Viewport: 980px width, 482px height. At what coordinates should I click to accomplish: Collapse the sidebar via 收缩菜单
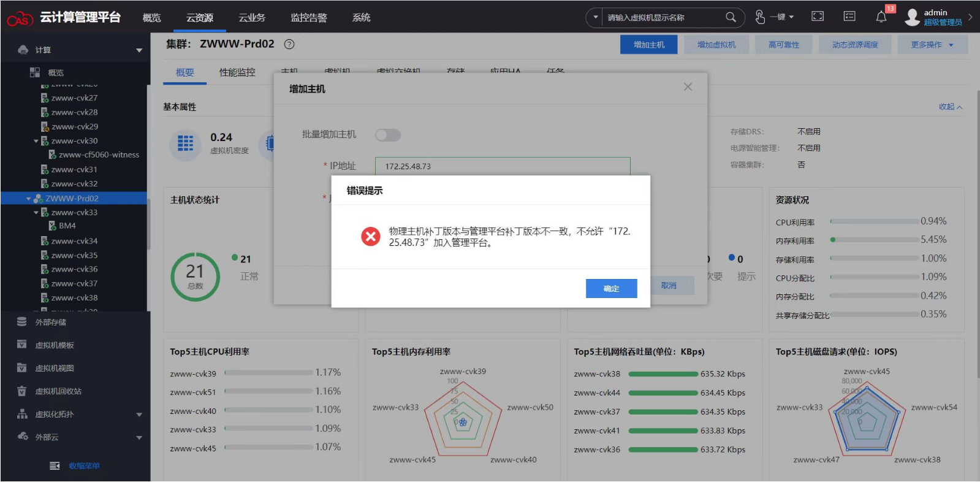pos(84,466)
